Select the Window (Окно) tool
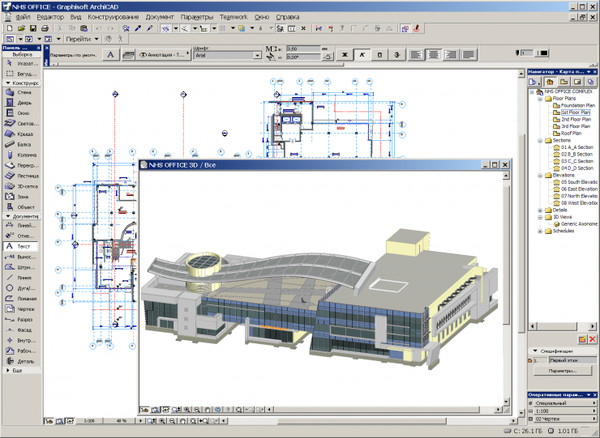Screen dimensions: 600x438 coord(22,113)
